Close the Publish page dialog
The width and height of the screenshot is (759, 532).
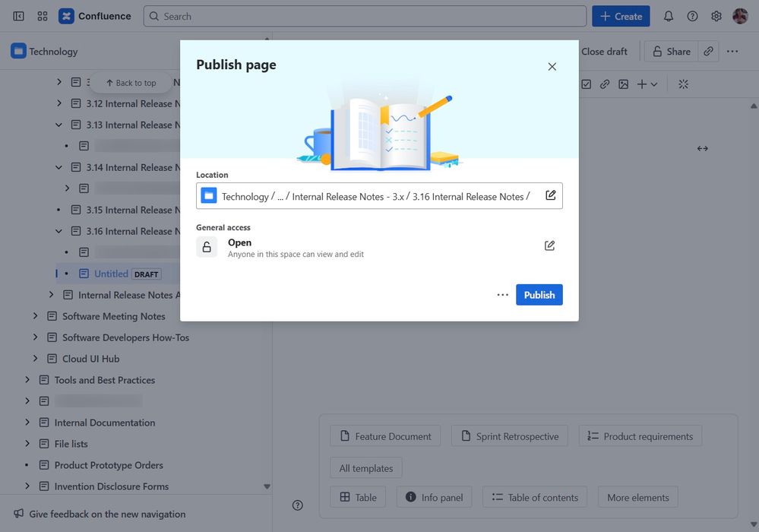pos(552,67)
